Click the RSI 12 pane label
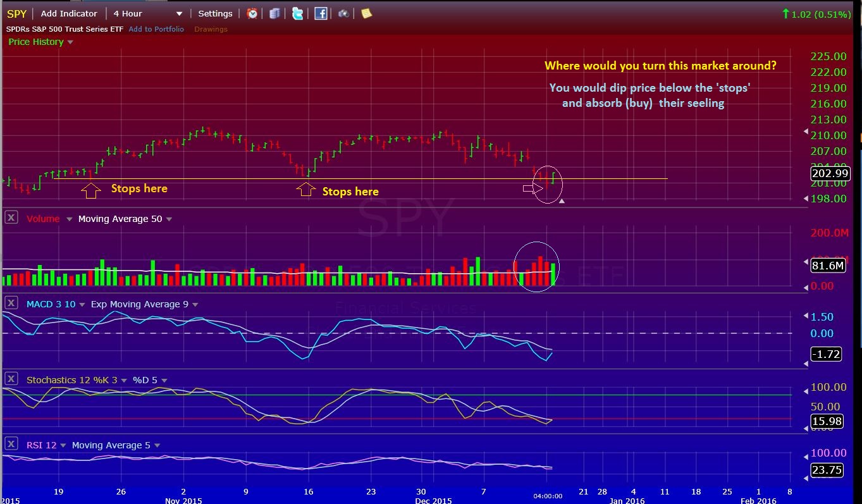Image resolution: width=862 pixels, height=504 pixels. [41, 445]
